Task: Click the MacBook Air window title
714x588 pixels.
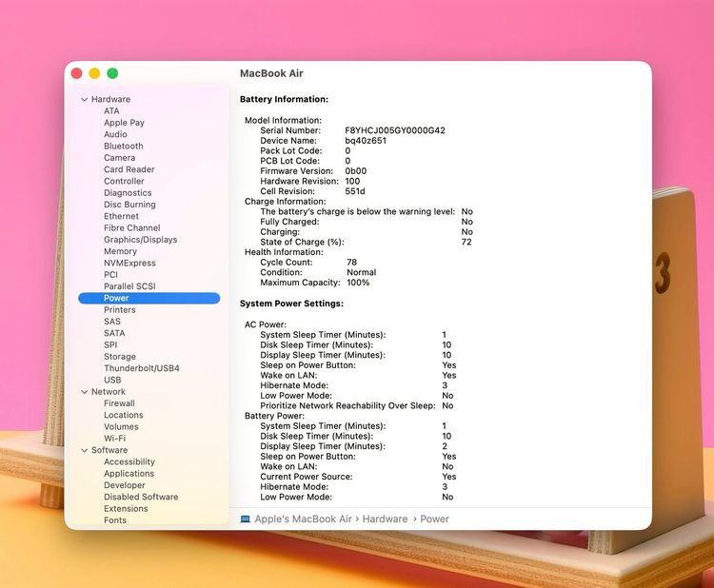Action: [271, 73]
